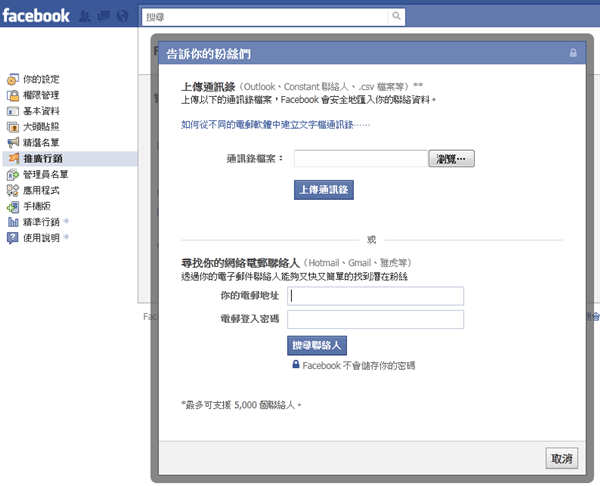Click the 上傳通訊錄 upload button

(x=324, y=190)
